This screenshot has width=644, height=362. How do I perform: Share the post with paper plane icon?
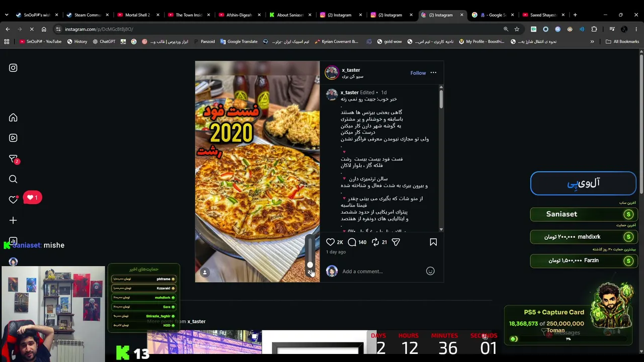point(396,242)
